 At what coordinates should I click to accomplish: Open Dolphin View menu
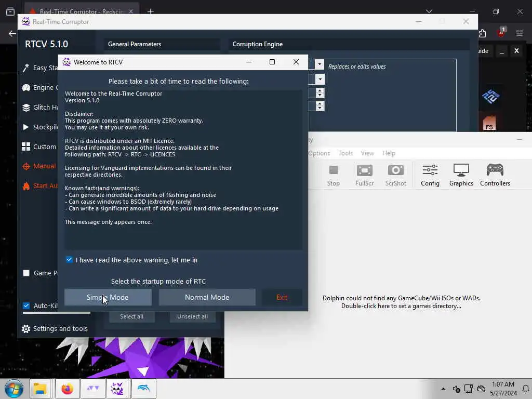pyautogui.click(x=367, y=153)
